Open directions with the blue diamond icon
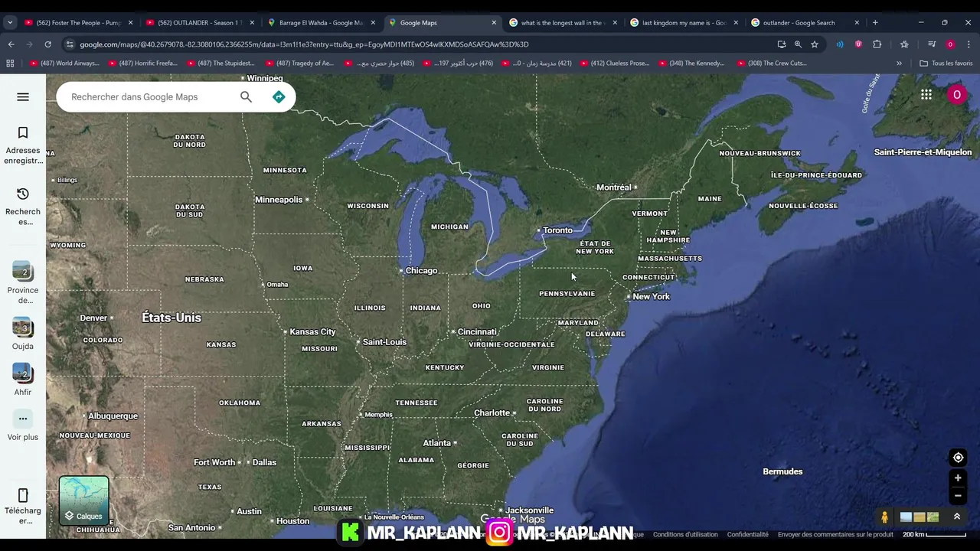 279,96
